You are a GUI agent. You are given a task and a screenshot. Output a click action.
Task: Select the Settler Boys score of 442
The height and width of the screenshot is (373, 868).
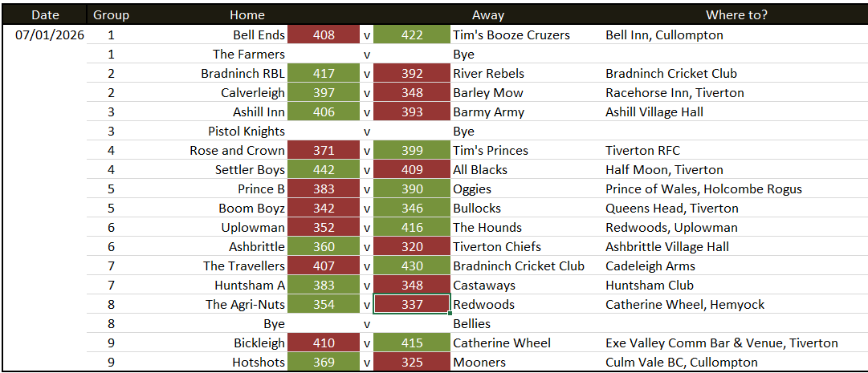[324, 170]
